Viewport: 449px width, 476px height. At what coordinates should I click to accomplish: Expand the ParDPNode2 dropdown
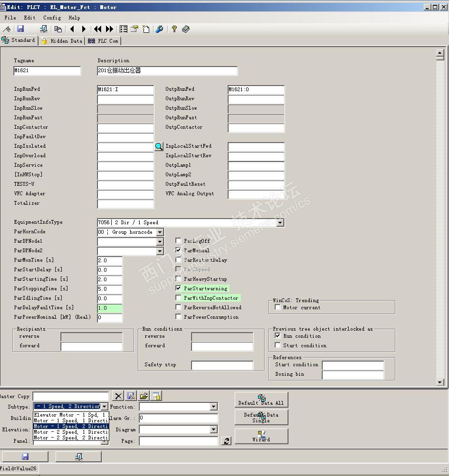click(x=160, y=251)
